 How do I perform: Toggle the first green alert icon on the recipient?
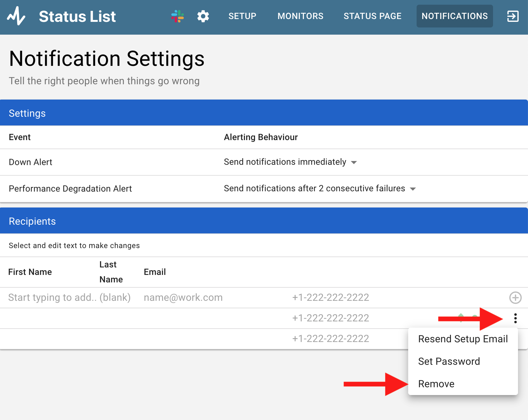[x=461, y=318]
